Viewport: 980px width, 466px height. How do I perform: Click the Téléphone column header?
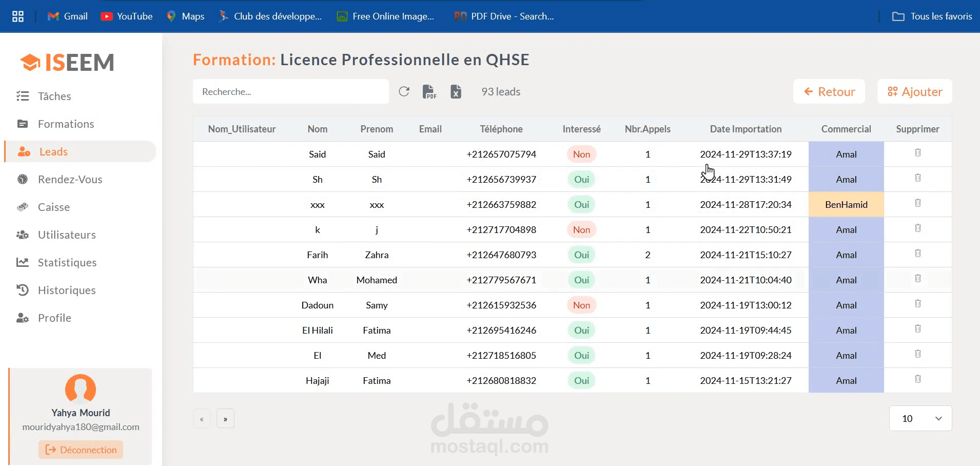(x=501, y=129)
